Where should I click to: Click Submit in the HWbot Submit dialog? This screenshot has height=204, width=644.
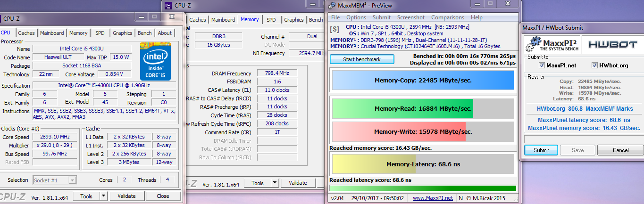(541, 150)
